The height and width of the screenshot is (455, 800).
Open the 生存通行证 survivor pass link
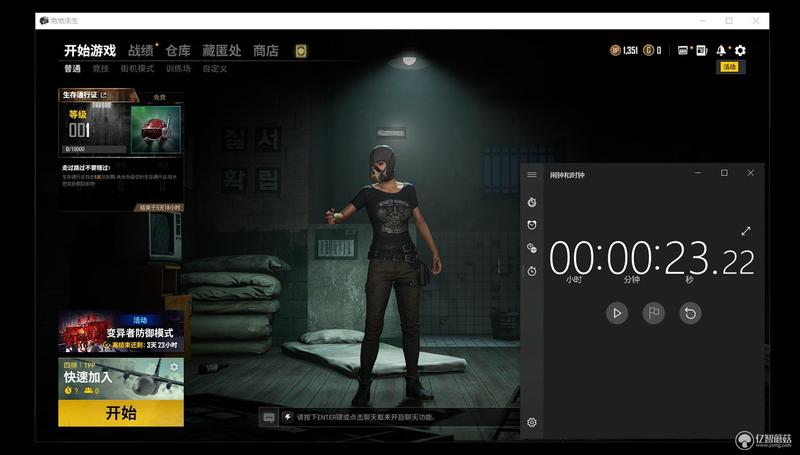click(x=85, y=95)
